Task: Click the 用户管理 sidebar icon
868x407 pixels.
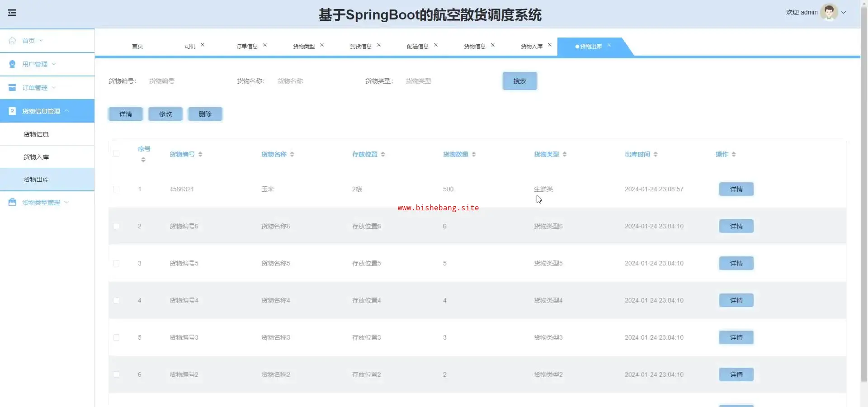Action: tap(12, 64)
